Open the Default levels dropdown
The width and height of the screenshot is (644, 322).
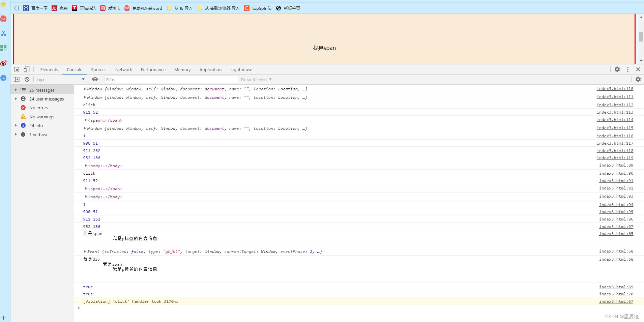[x=256, y=80]
